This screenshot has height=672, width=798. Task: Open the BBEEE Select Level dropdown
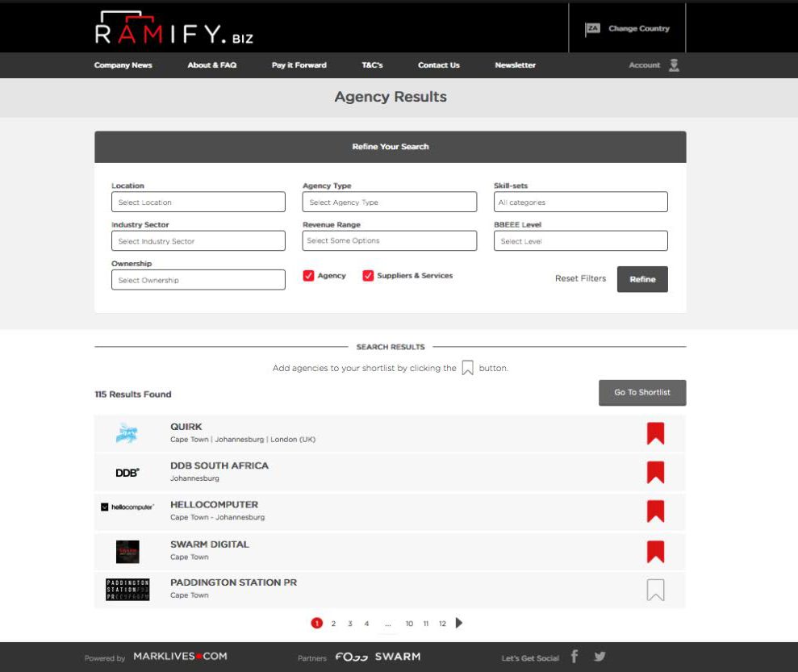pyautogui.click(x=581, y=240)
